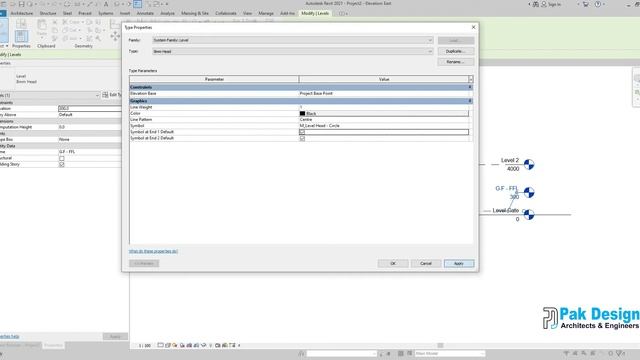Close the Type Properties dialog

[x=473, y=27]
